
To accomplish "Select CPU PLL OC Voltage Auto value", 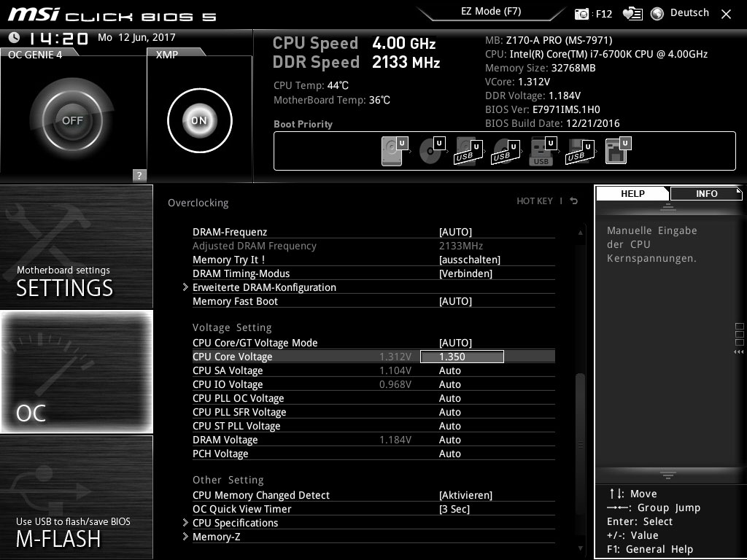I will [449, 397].
